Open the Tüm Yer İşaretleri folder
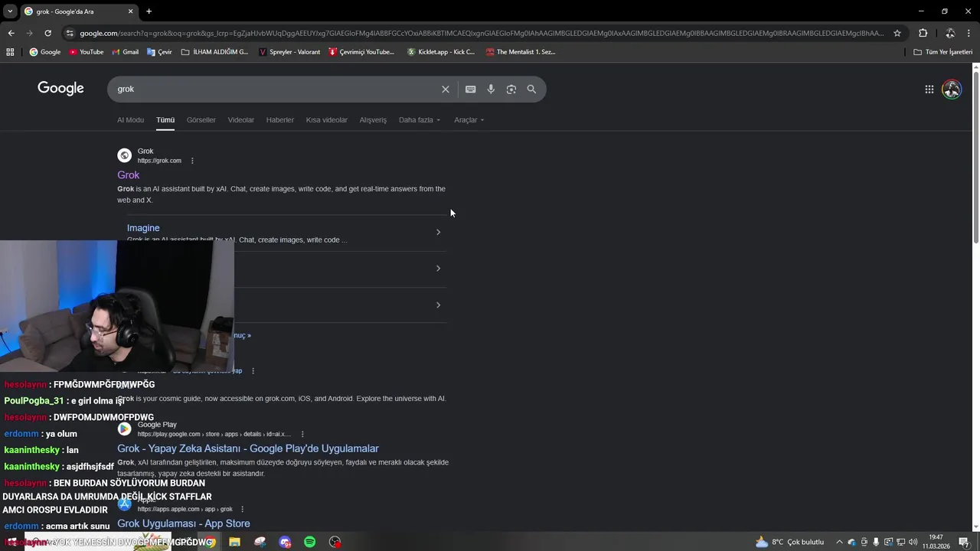This screenshot has width=980, height=551. [943, 52]
